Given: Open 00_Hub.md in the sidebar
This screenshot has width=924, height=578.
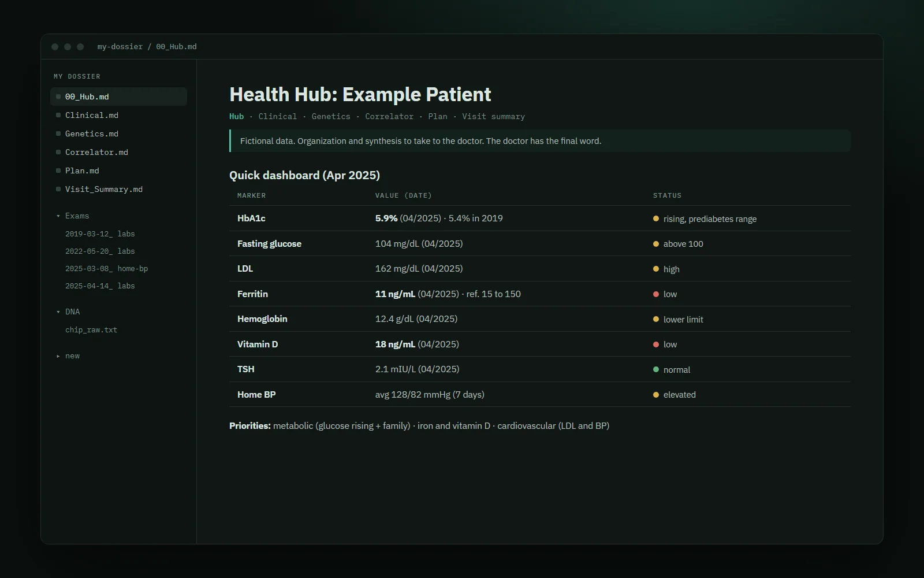Looking at the screenshot, I should click(x=118, y=97).
